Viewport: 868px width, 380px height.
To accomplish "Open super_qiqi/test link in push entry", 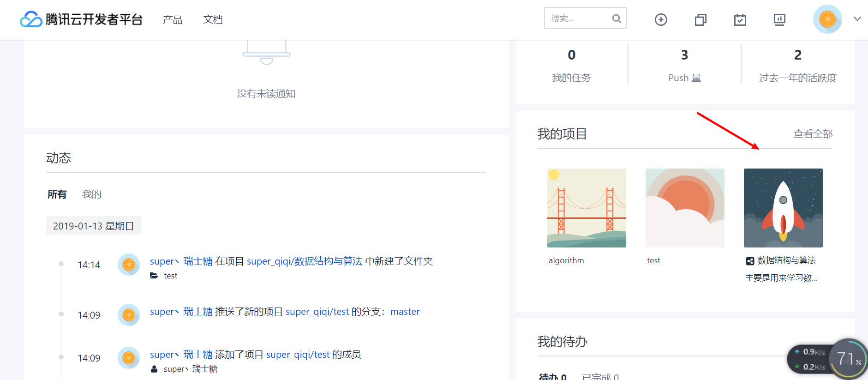I will [x=317, y=312].
